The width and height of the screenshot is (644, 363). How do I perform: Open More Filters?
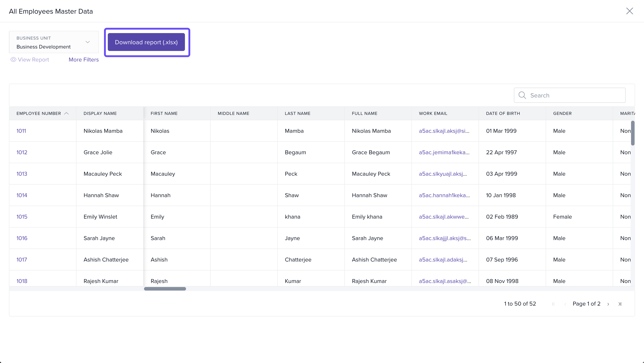coord(83,59)
